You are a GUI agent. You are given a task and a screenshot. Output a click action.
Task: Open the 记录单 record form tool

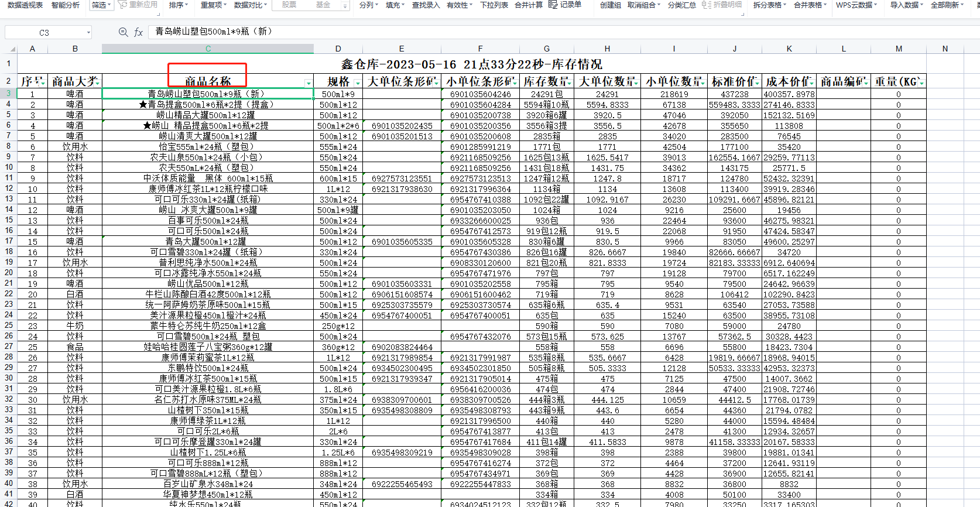565,5
